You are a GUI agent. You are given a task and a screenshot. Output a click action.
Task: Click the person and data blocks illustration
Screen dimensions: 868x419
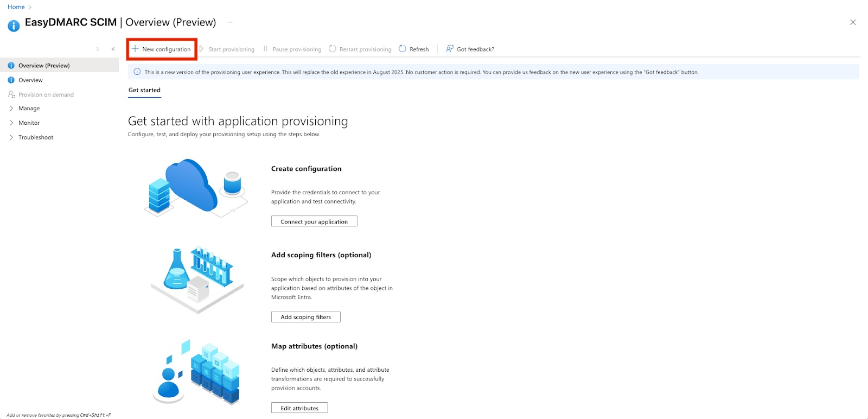click(196, 372)
